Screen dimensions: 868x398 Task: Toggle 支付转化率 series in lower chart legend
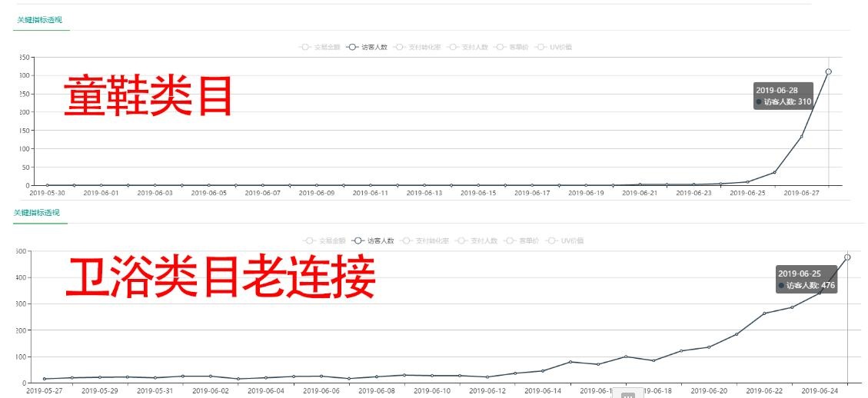click(x=424, y=240)
